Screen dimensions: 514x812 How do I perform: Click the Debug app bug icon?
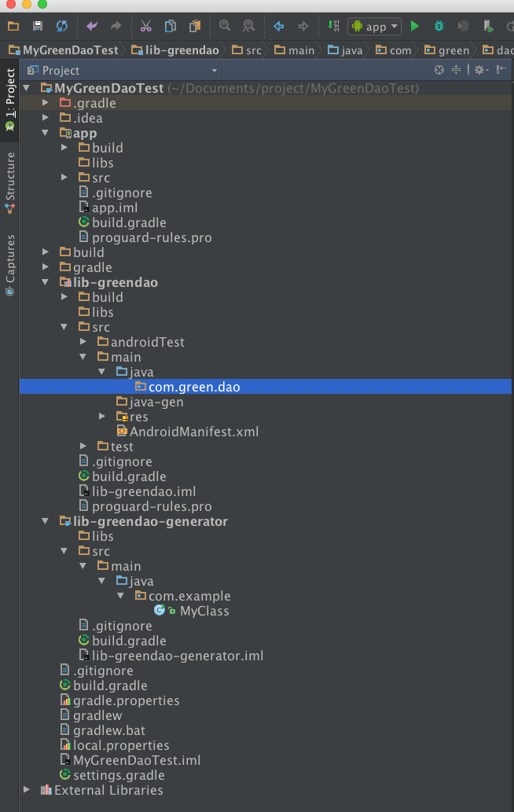[439, 27]
